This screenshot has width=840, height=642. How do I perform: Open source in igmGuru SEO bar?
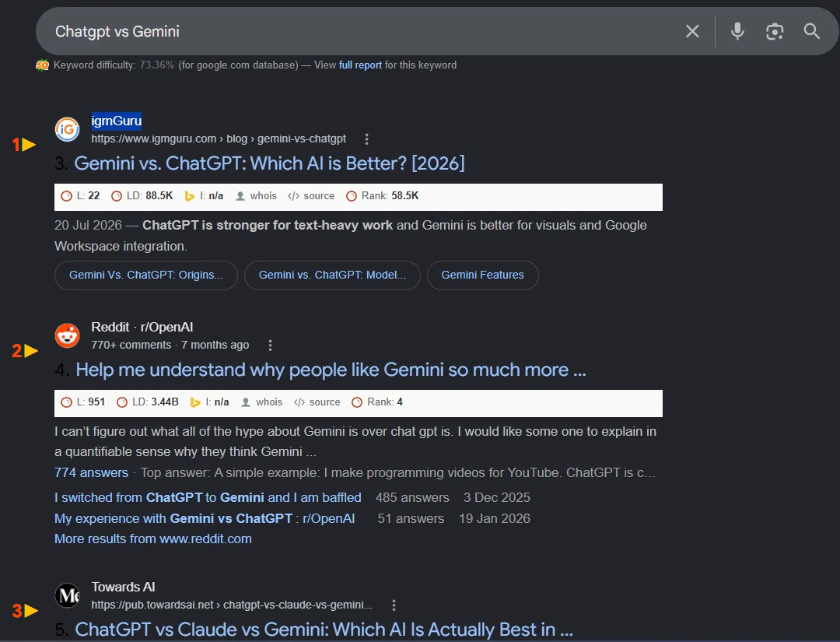(310, 196)
